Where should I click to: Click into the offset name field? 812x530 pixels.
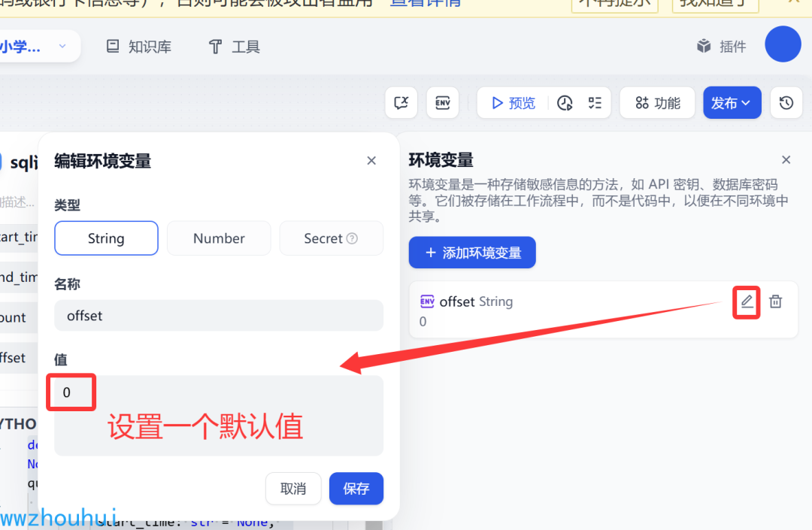point(219,316)
